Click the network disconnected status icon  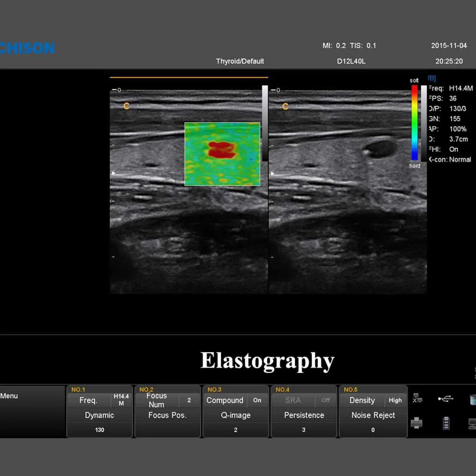pos(417,398)
